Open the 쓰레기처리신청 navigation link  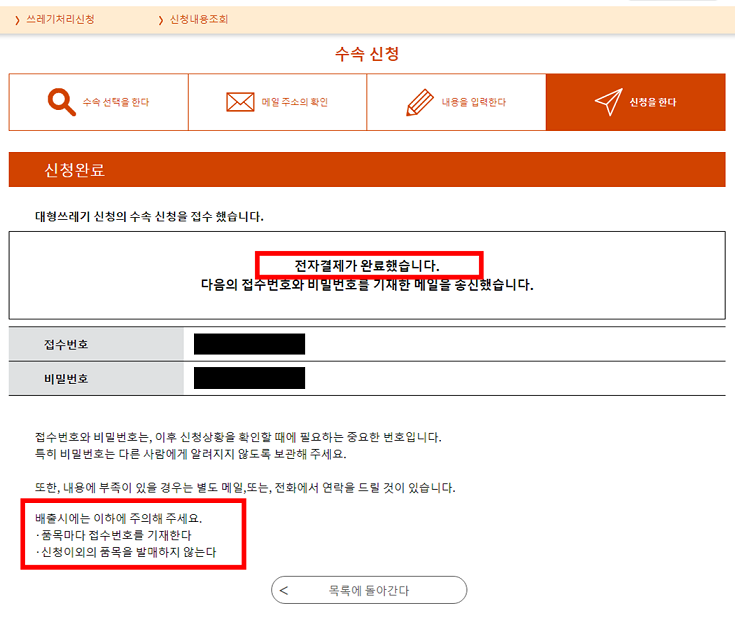[x=61, y=20]
